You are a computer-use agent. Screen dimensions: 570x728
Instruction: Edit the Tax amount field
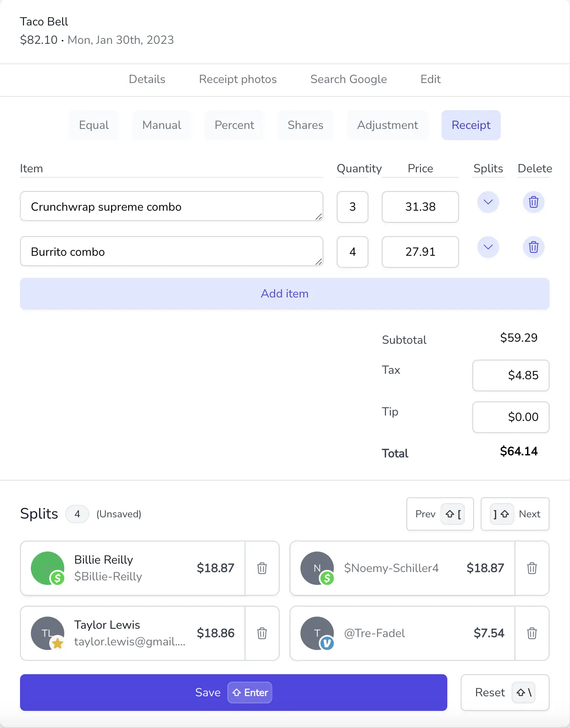pyautogui.click(x=511, y=375)
